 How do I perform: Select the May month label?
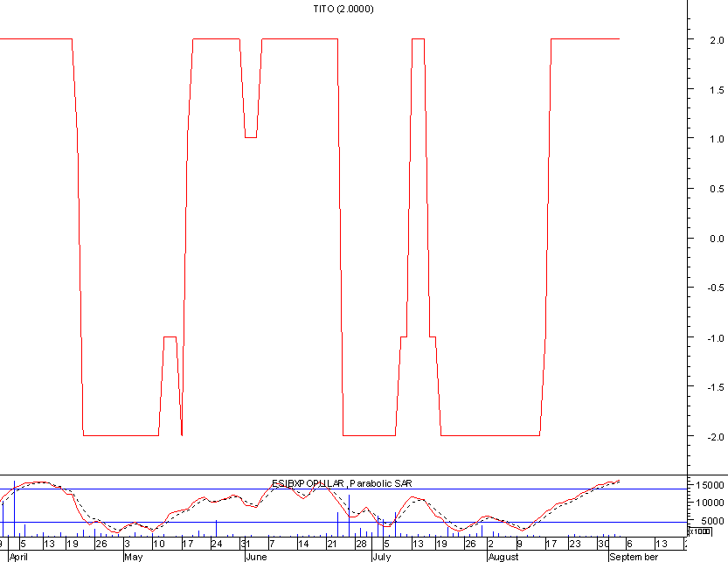point(133,557)
